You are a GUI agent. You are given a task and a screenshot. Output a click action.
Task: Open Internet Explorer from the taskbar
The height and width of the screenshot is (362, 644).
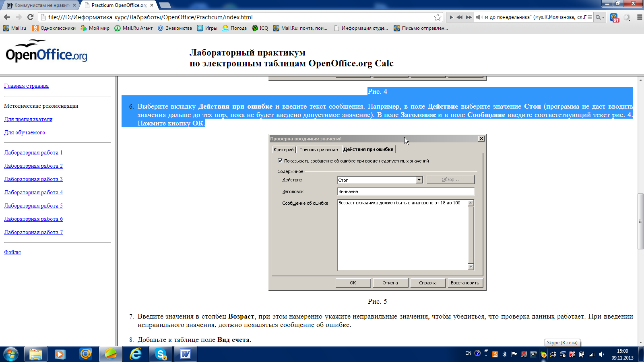coord(136,354)
